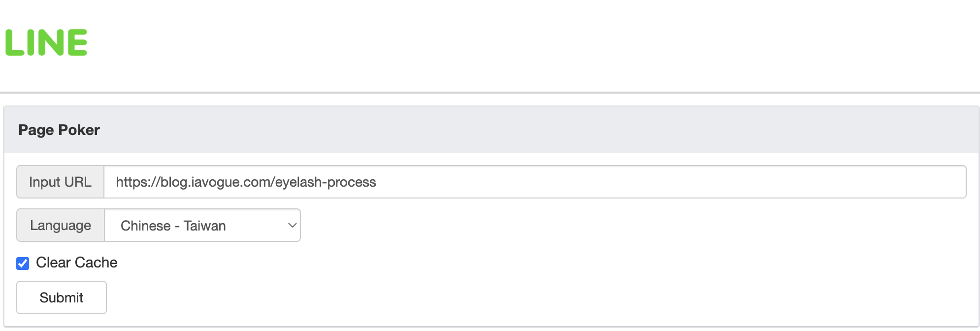Disable cache clearing with the checkbox

23,264
